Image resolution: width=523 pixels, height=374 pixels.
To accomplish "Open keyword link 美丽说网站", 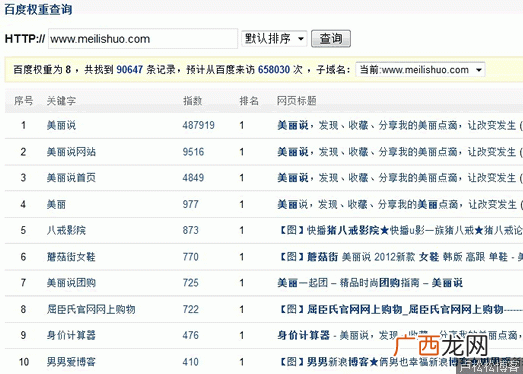I will [x=71, y=152].
